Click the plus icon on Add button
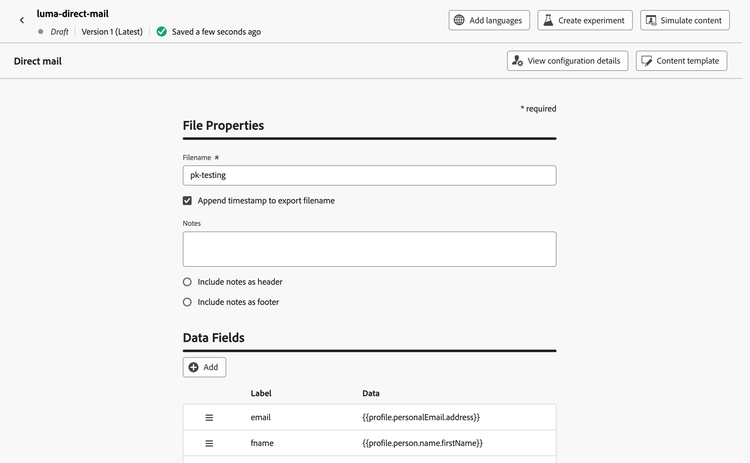This screenshot has height=463, width=750. [x=194, y=367]
